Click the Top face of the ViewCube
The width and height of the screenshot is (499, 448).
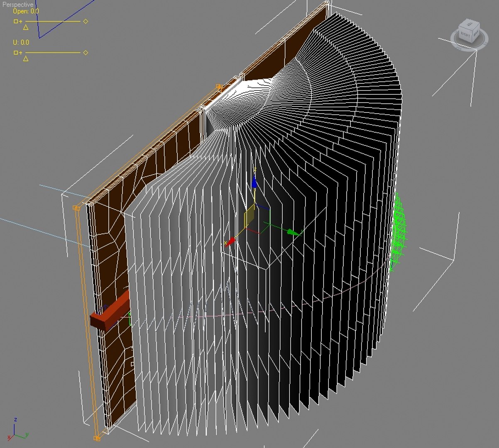[470, 24]
